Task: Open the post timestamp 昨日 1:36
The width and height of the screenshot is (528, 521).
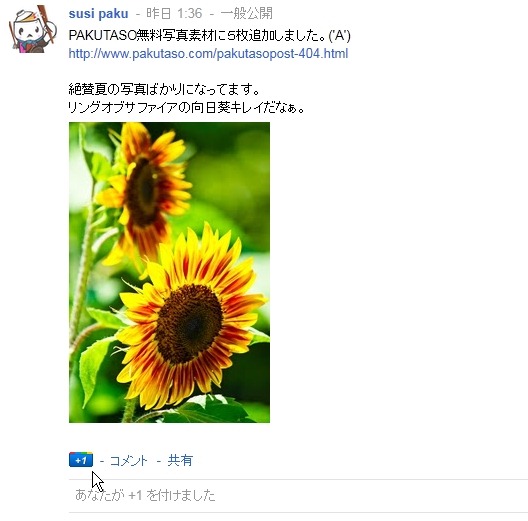Action: click(174, 13)
